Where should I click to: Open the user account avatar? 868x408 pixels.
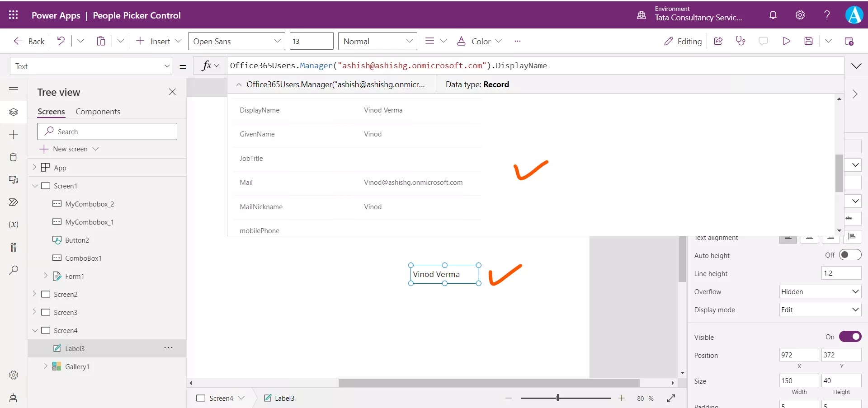(x=854, y=15)
